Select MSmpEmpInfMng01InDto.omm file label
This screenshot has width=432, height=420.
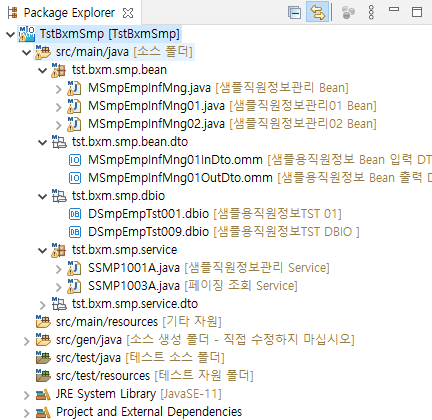point(175,160)
